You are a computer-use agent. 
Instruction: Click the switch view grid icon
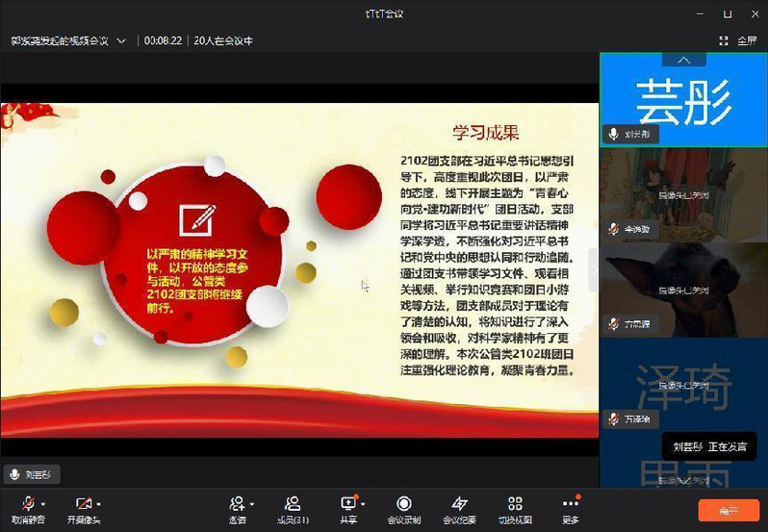point(515,503)
